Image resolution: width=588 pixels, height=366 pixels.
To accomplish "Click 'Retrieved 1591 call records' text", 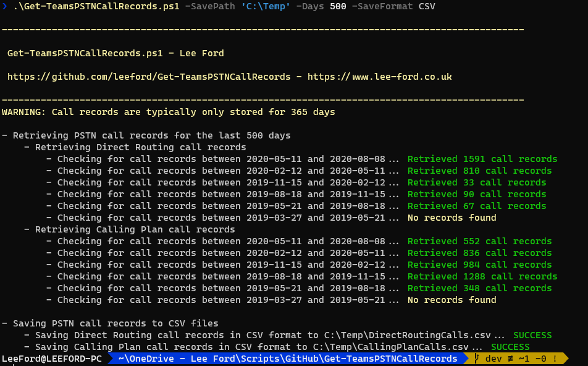I will pos(482,159).
